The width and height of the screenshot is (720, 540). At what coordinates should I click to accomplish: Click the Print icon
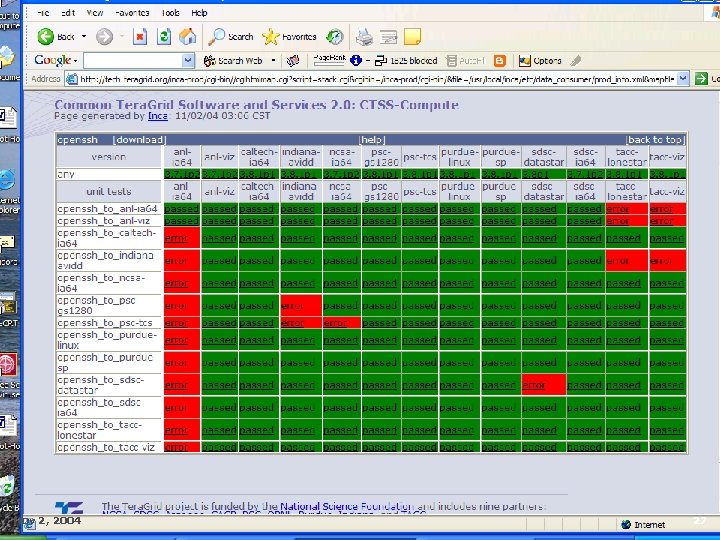pyautogui.click(x=364, y=37)
